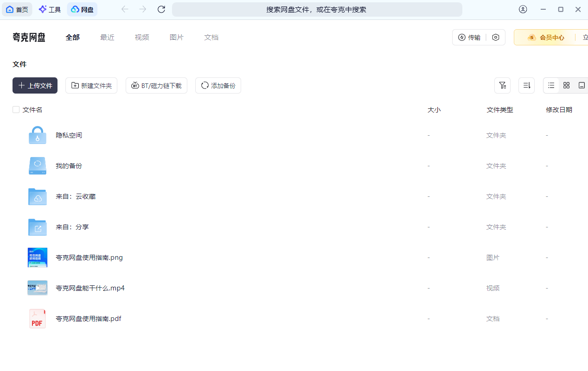
Task: Open the 隐私空间 lock folder icon
Action: tap(37, 135)
